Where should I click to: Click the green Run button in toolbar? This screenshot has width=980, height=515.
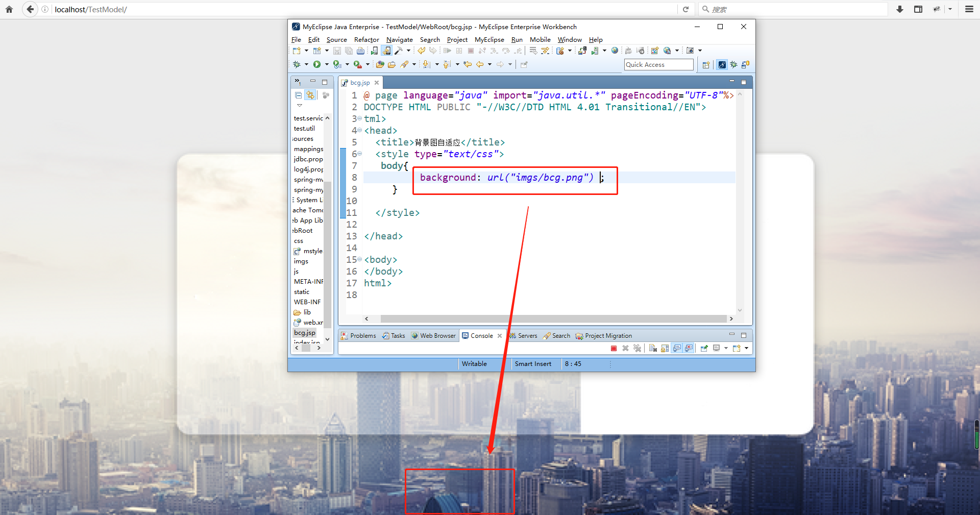point(317,64)
